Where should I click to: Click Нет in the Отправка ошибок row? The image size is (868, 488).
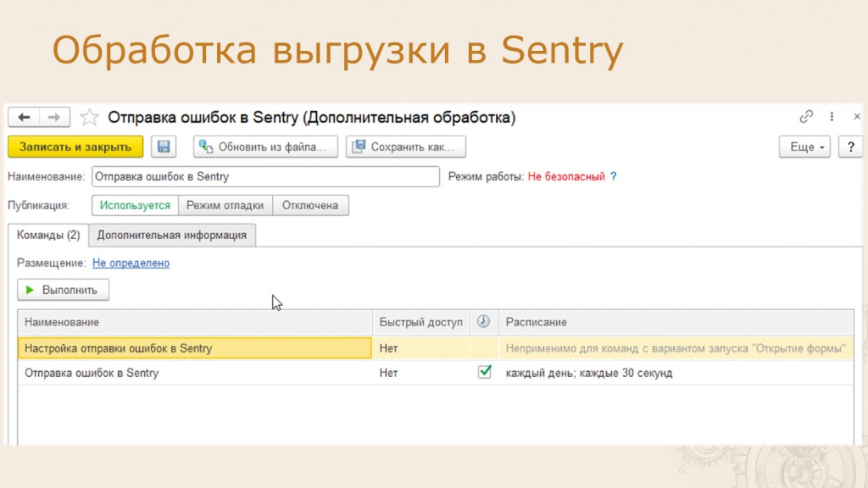pos(388,373)
